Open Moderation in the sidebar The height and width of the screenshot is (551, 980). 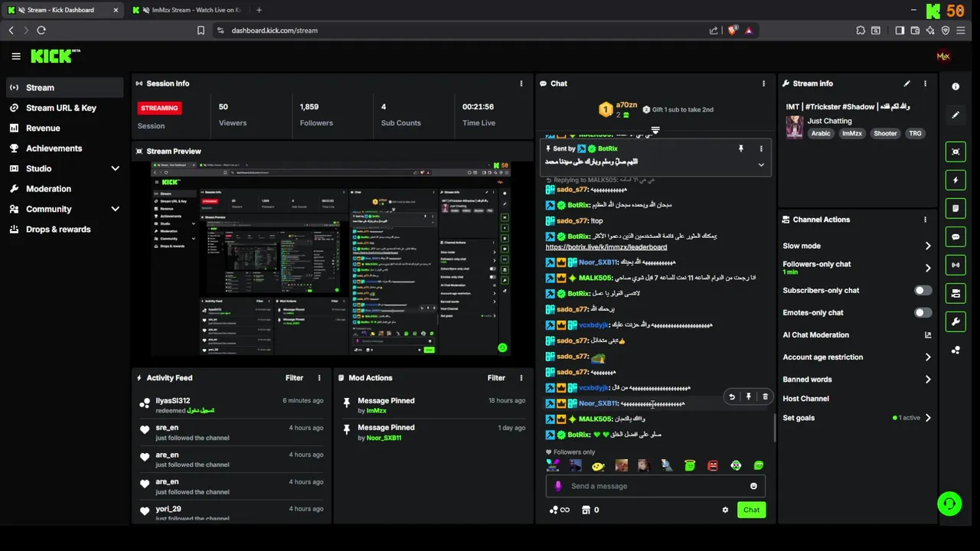[64, 188]
